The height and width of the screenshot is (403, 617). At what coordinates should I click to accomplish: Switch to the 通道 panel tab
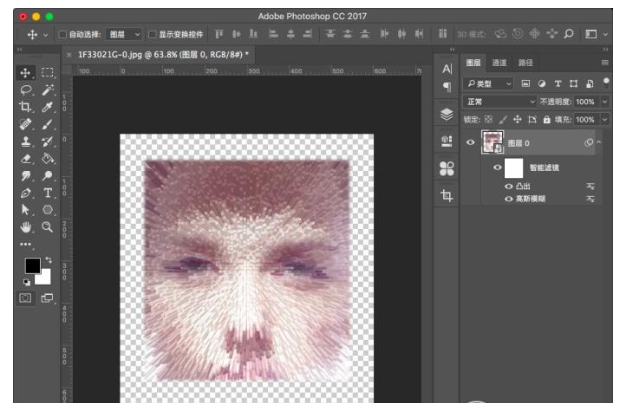point(499,62)
